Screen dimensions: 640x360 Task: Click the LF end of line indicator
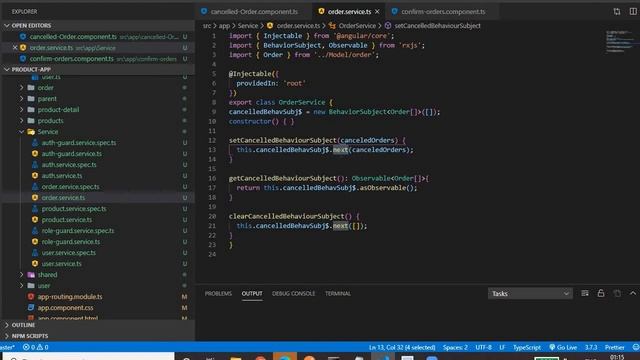click(502, 347)
